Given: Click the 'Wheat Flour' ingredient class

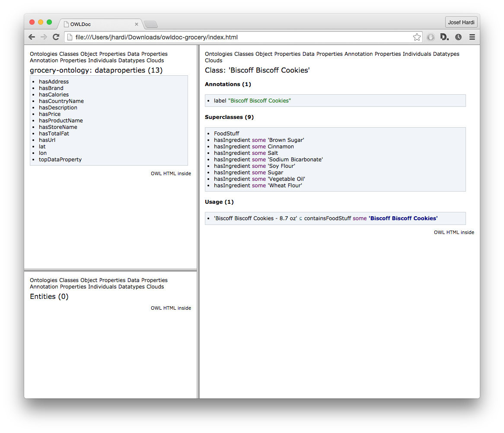Looking at the screenshot, I should [285, 185].
